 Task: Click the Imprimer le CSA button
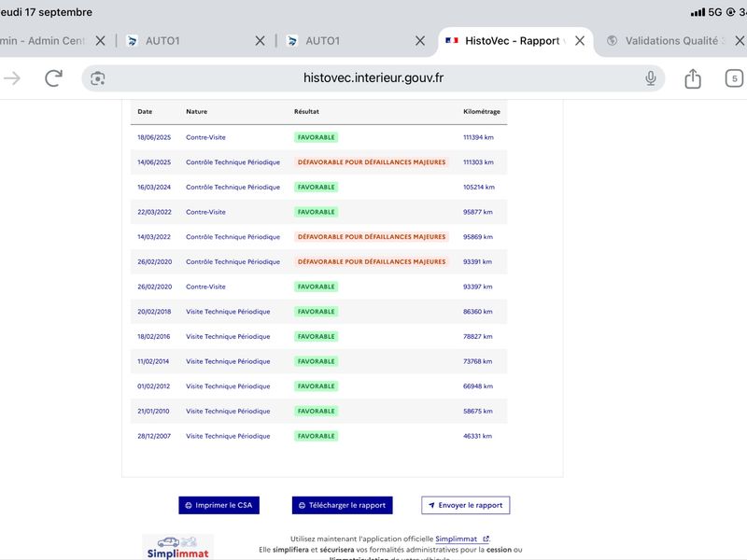pos(219,505)
